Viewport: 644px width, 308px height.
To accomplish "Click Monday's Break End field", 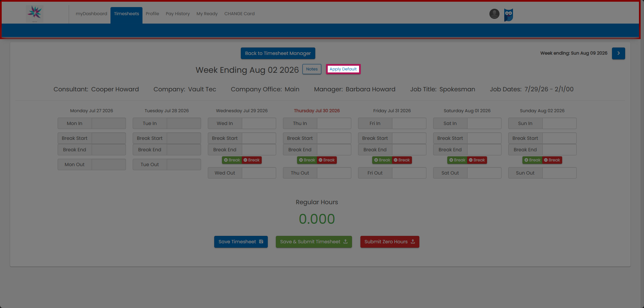I will click(x=109, y=150).
